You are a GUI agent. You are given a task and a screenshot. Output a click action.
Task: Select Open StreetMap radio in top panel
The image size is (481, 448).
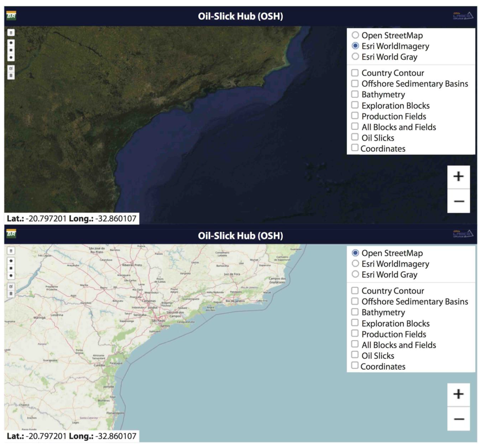point(355,35)
